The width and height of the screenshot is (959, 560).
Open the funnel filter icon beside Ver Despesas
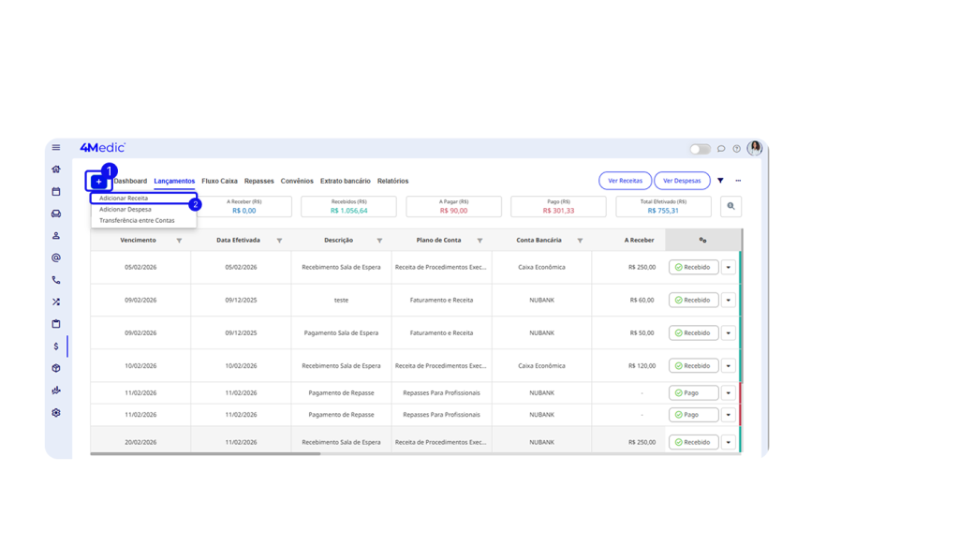[720, 181]
